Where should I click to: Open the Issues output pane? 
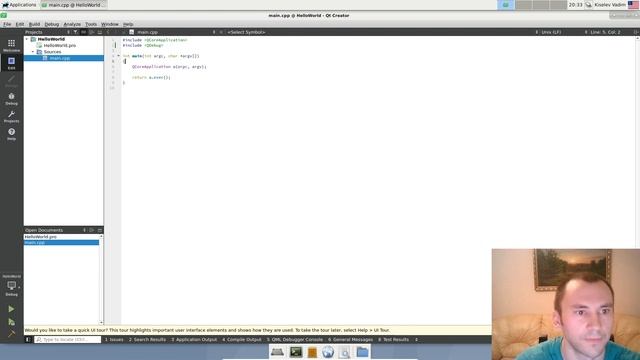point(114,340)
